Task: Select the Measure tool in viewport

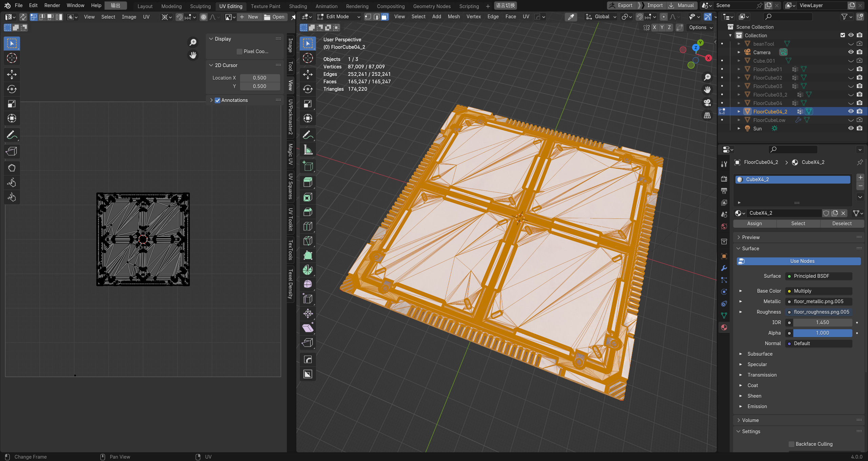Action: (308, 150)
